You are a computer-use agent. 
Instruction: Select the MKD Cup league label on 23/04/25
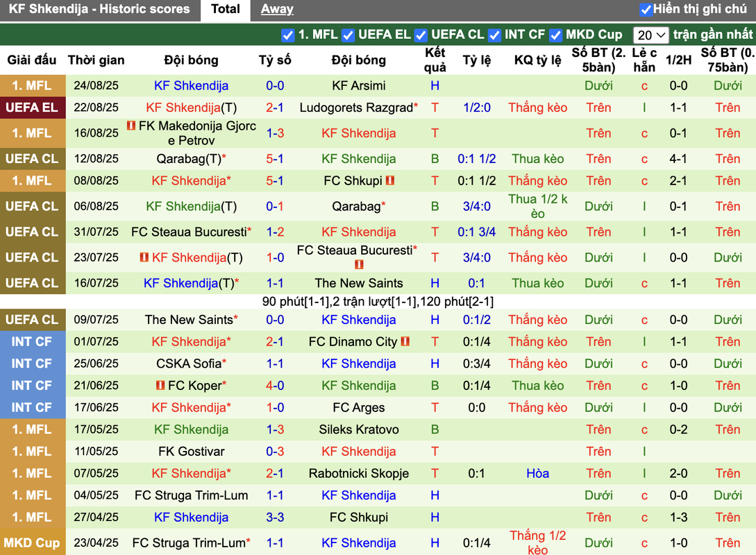point(33,543)
